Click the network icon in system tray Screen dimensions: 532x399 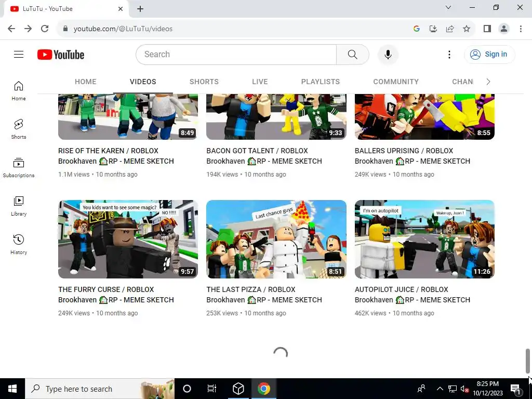click(x=453, y=389)
